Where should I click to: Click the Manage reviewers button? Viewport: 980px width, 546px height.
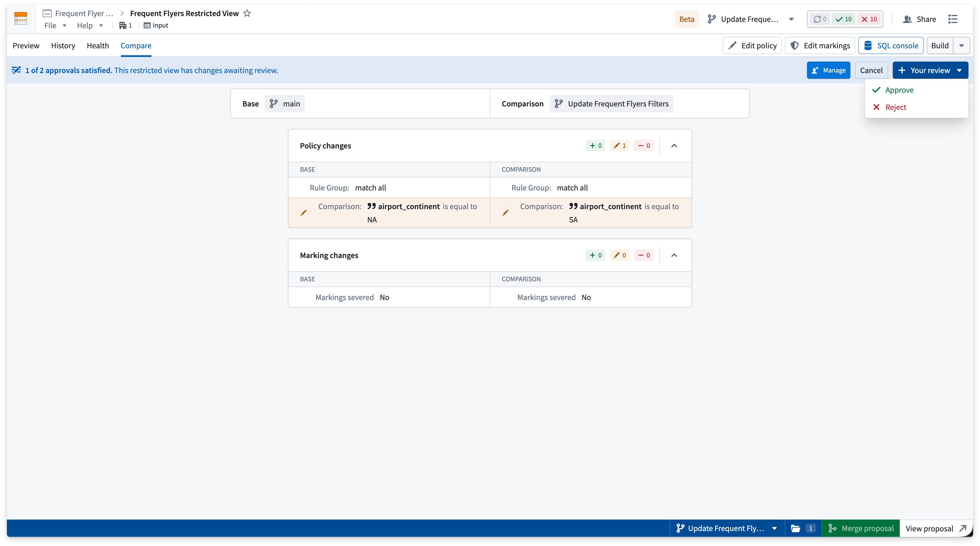(x=828, y=70)
